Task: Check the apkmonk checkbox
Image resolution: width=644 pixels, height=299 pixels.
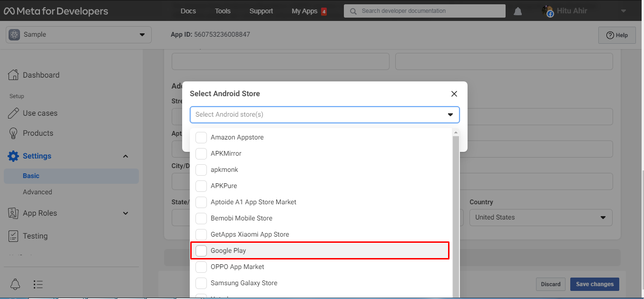Action: [202, 170]
